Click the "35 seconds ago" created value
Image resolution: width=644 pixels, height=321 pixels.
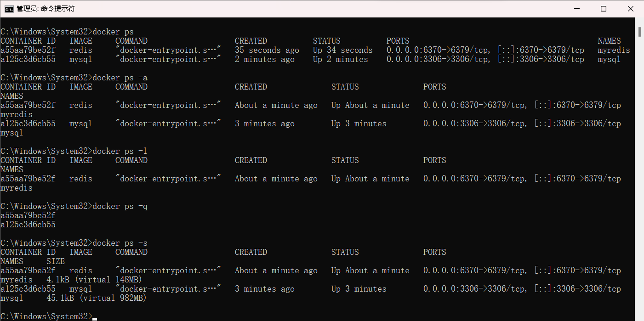267,50
